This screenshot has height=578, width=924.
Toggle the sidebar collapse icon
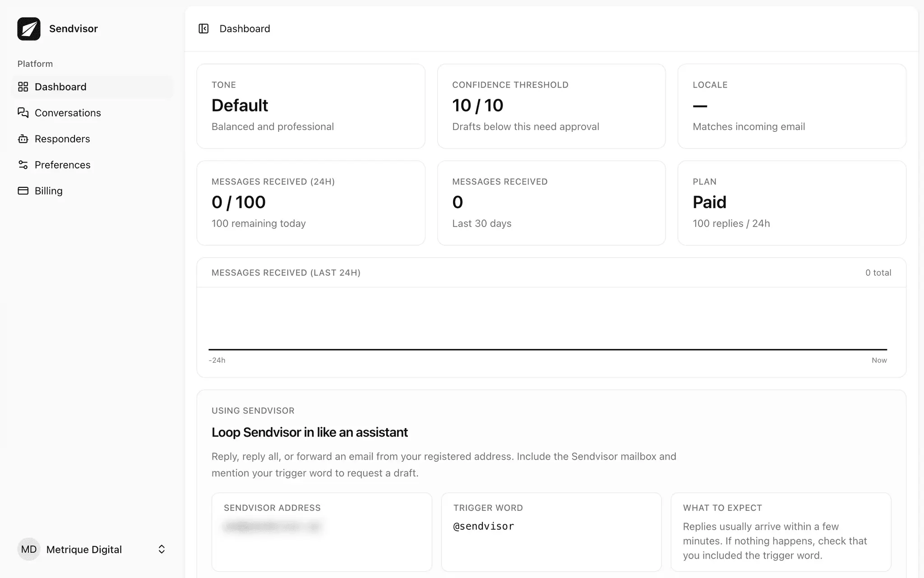click(203, 29)
